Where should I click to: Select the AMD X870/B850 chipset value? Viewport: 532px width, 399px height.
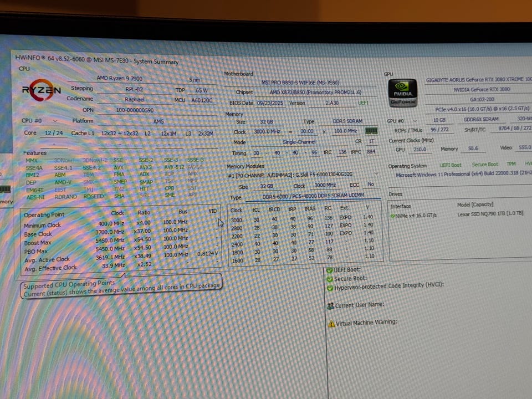(x=315, y=93)
